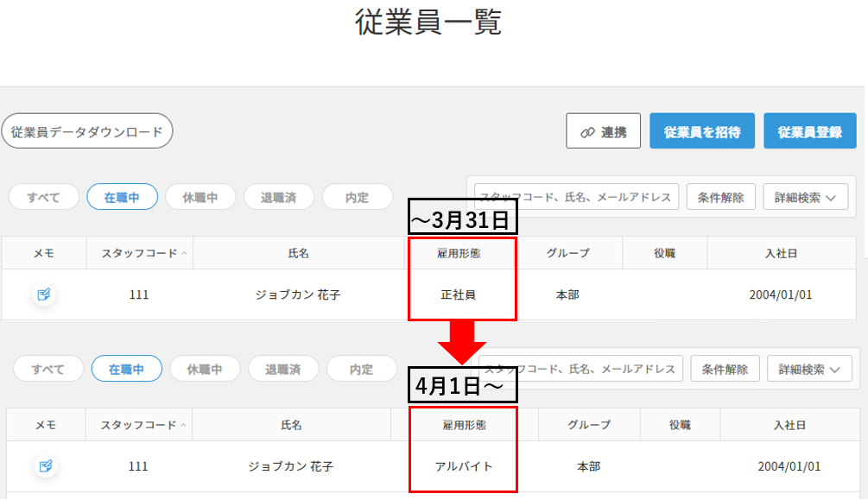Open employee ジョブカン 花子 in the 正社員 row

coord(297,295)
